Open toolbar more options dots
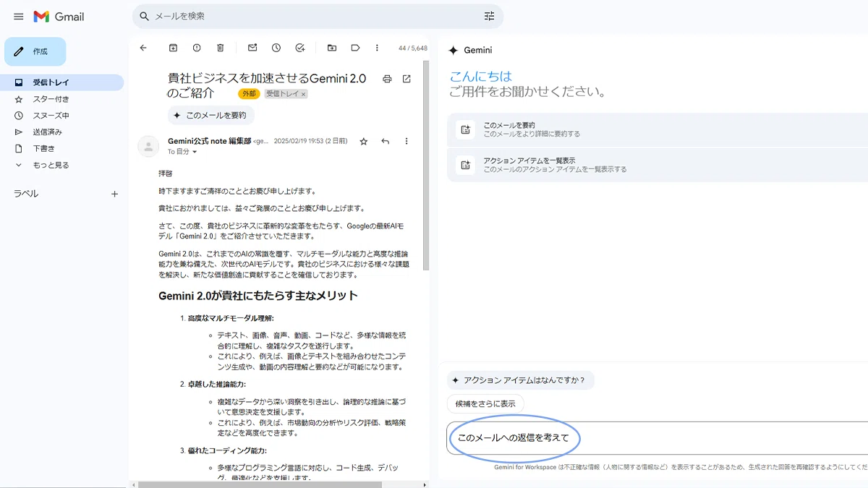Image resolution: width=868 pixels, height=488 pixels. [377, 48]
